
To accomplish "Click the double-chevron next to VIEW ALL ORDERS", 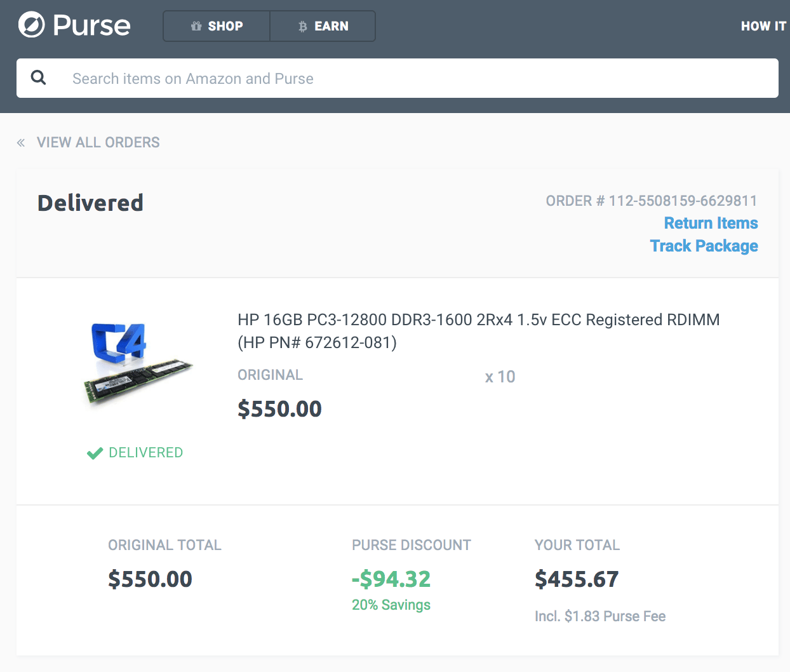I will 20,142.
